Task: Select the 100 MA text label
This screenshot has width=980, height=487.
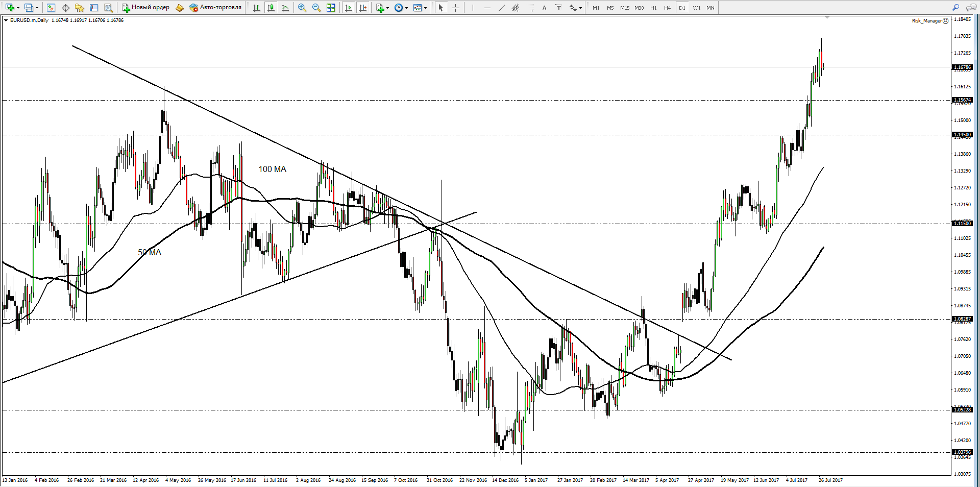Action: (x=272, y=169)
